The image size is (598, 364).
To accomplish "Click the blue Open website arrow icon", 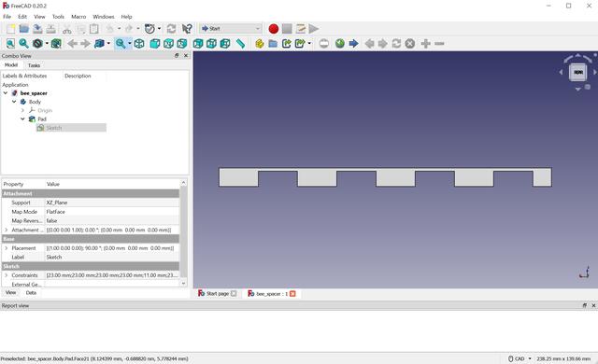I will coord(353,44).
